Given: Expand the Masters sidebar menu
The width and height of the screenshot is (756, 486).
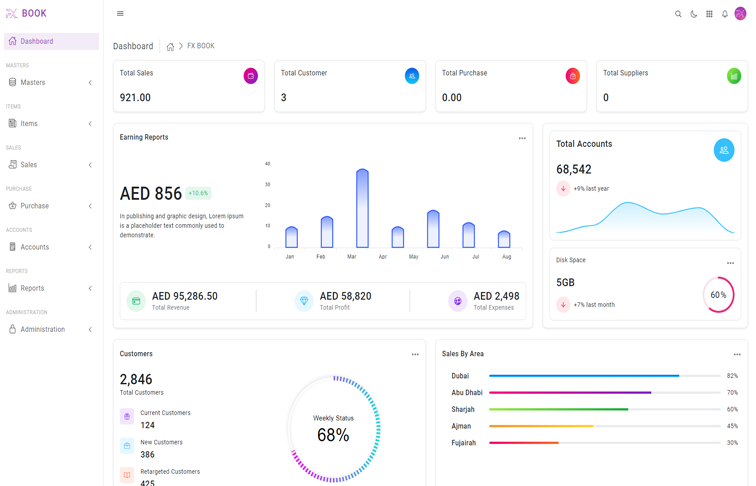Looking at the screenshot, I should [51, 83].
